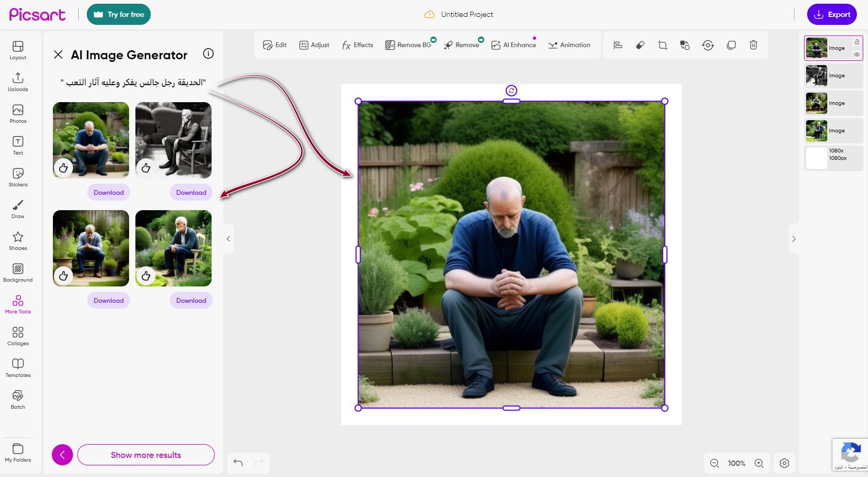Open the Effects menu

pos(358,46)
